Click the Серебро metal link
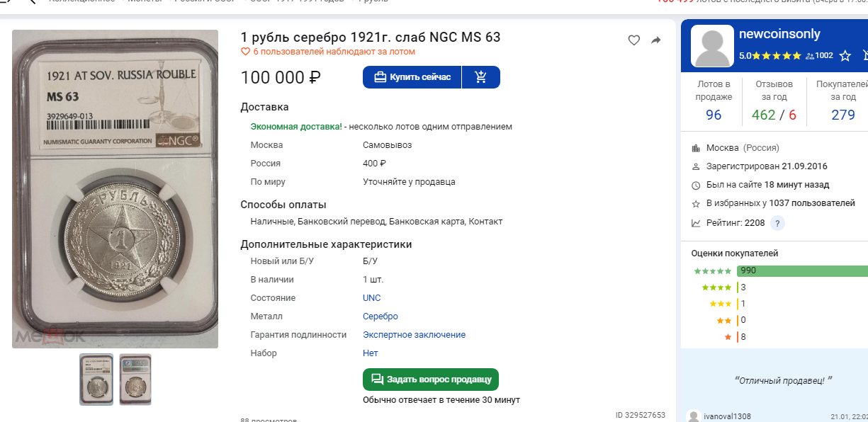The image size is (868, 422). pyautogui.click(x=381, y=316)
